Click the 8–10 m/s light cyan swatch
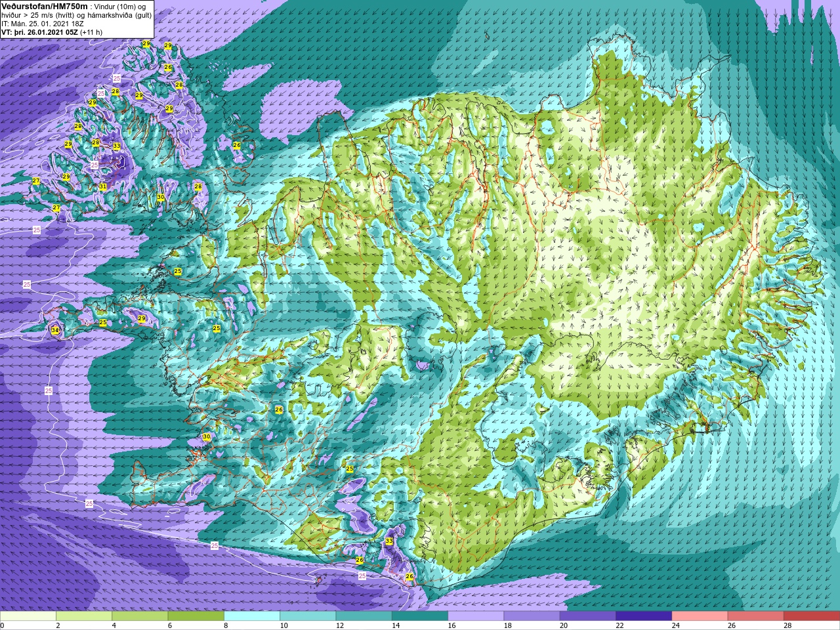This screenshot has width=840, height=630. (252, 616)
